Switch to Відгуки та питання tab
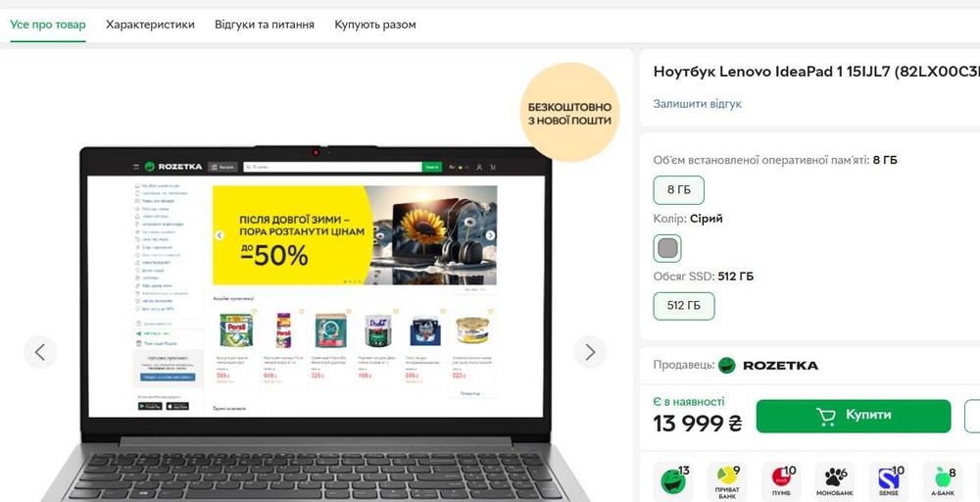980x502 pixels. (x=265, y=25)
